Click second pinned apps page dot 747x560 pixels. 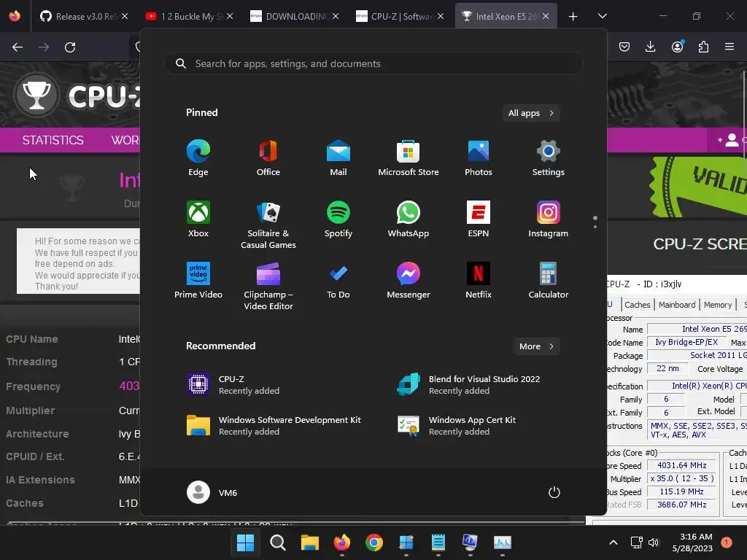coord(595,227)
